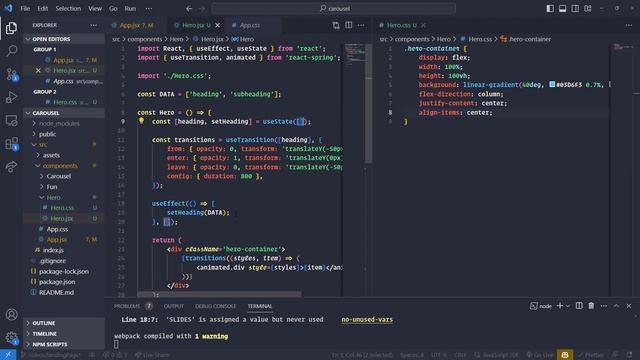Click the left editor minimap

pos(354,55)
